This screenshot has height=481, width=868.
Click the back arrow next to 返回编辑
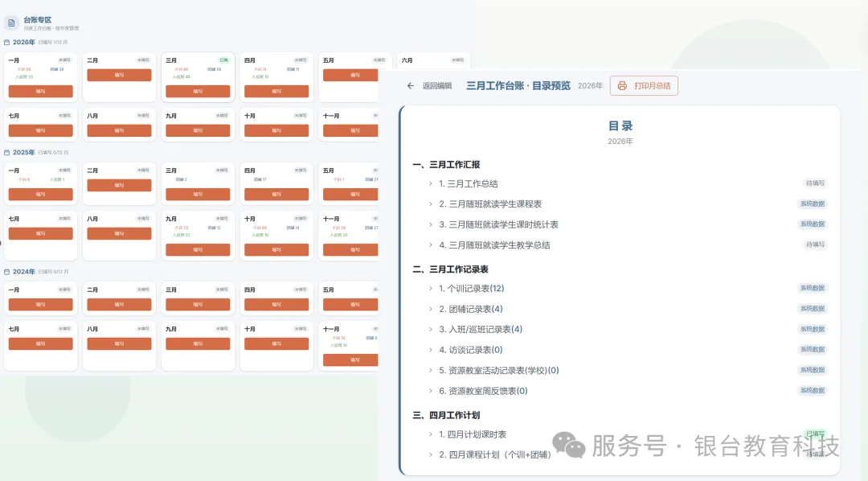410,86
